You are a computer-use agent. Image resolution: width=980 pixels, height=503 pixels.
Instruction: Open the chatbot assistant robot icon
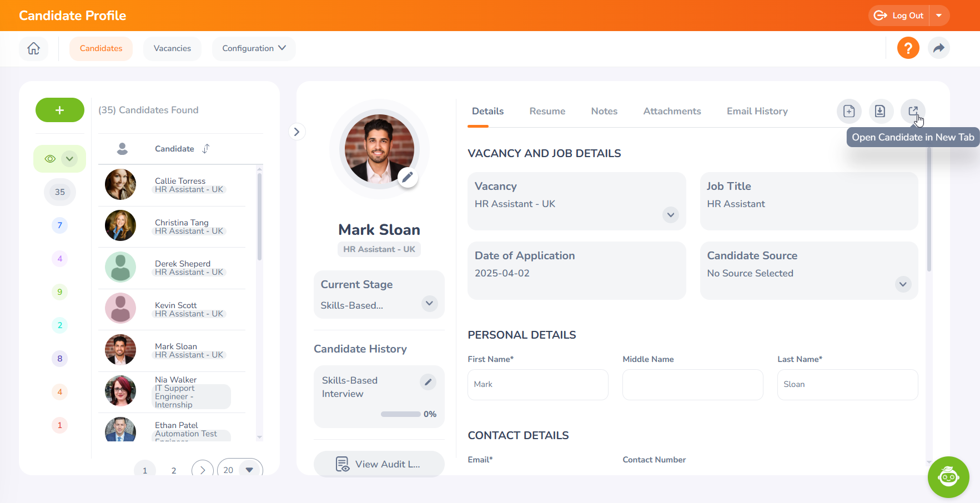pos(948,476)
